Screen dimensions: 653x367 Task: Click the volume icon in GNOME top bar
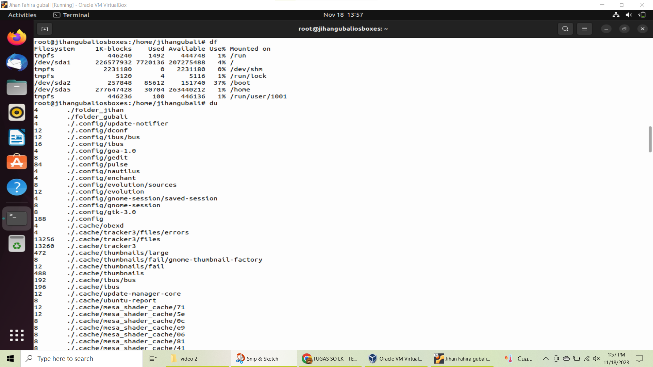[x=629, y=15]
